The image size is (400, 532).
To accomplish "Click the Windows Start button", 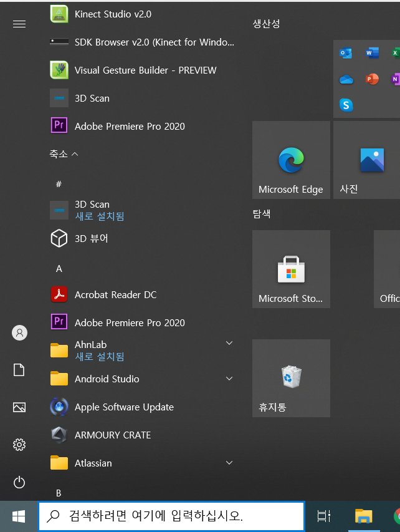I will [19, 516].
